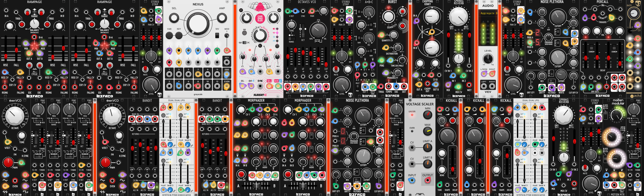
Task: Click the SEL knob on Nexus
Action: tap(174, 18)
